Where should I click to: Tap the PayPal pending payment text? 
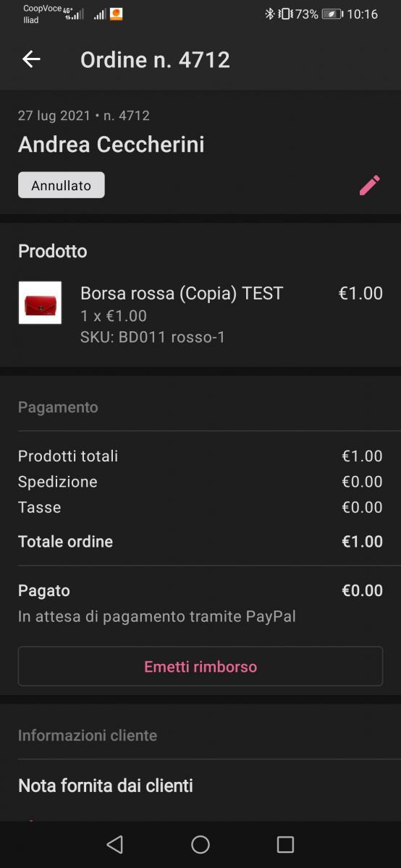tap(157, 617)
